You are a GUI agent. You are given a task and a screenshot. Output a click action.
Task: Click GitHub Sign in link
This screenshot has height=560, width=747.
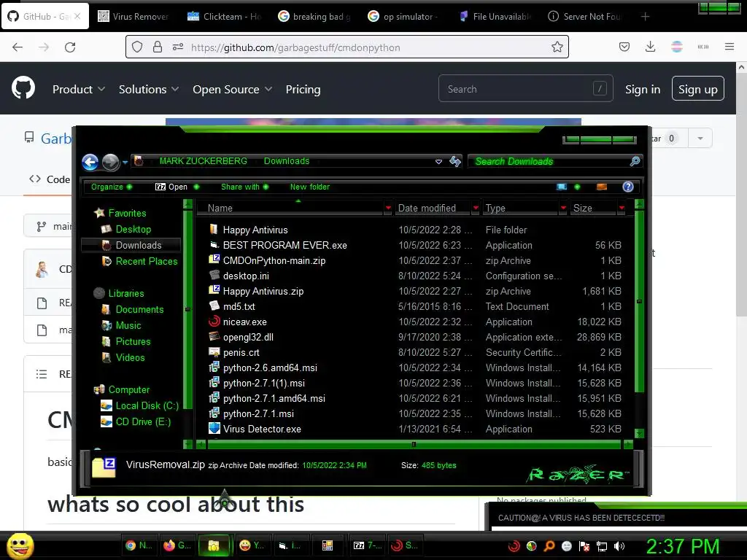point(642,89)
